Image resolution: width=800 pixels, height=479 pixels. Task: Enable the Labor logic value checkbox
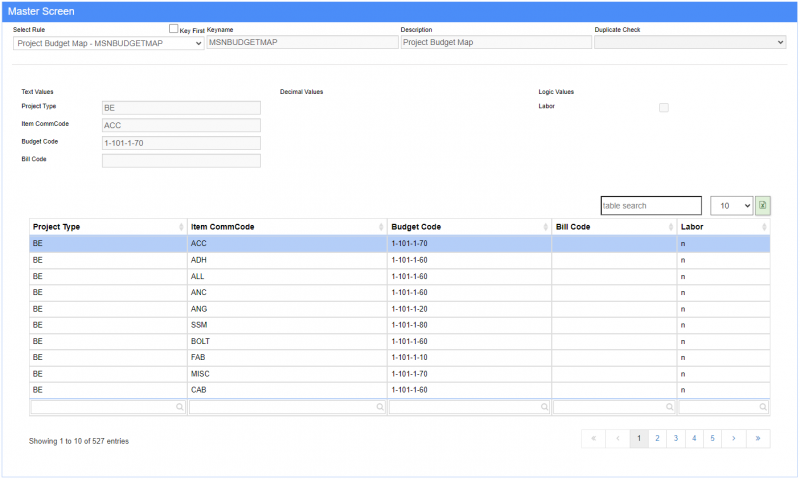[664, 107]
